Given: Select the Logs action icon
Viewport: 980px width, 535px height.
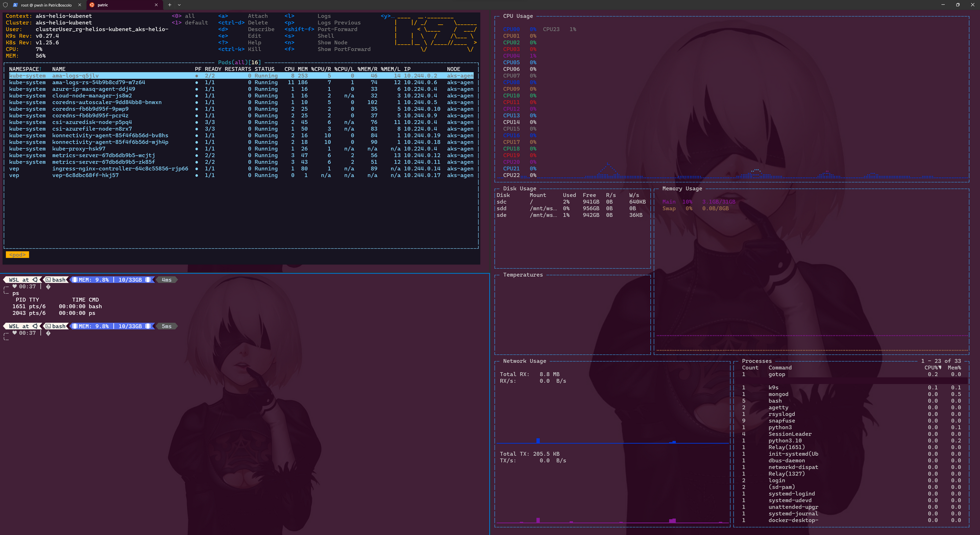Looking at the screenshot, I should [x=286, y=15].
